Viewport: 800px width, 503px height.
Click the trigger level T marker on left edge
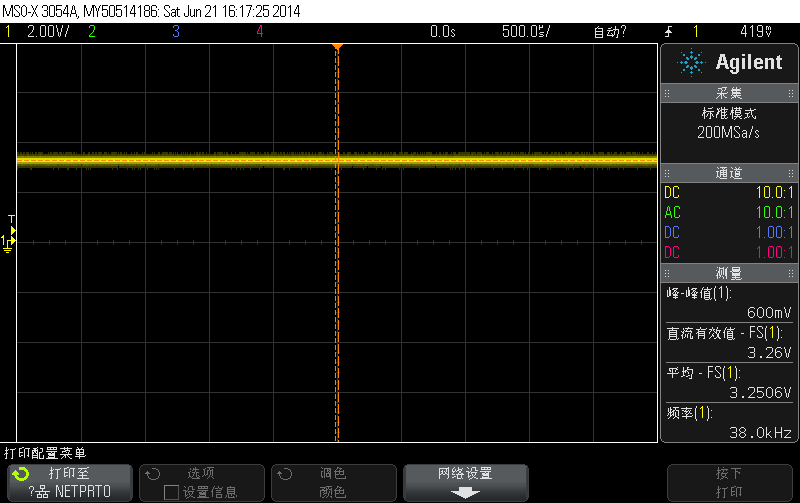pos(12,226)
